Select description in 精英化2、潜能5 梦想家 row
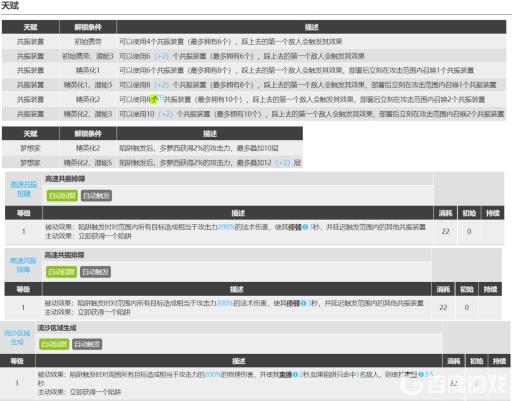This screenshot has height=401, width=512. pos(210,163)
